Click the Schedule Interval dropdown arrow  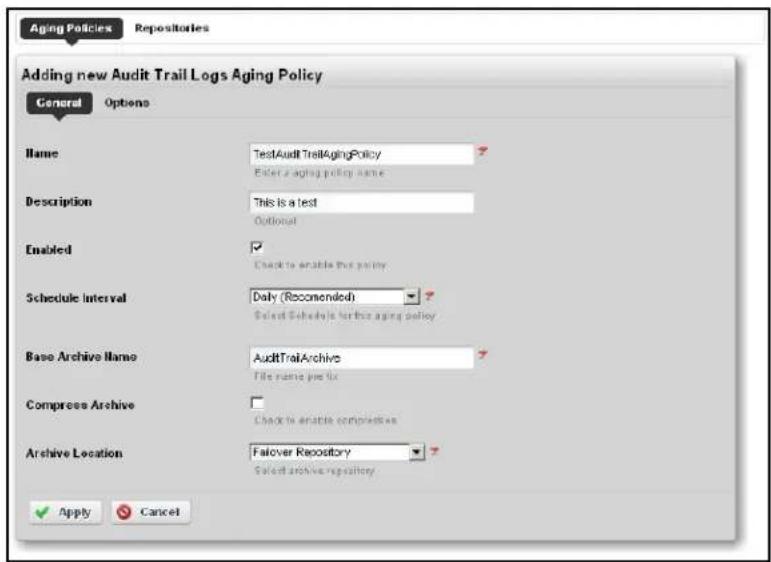point(412,296)
